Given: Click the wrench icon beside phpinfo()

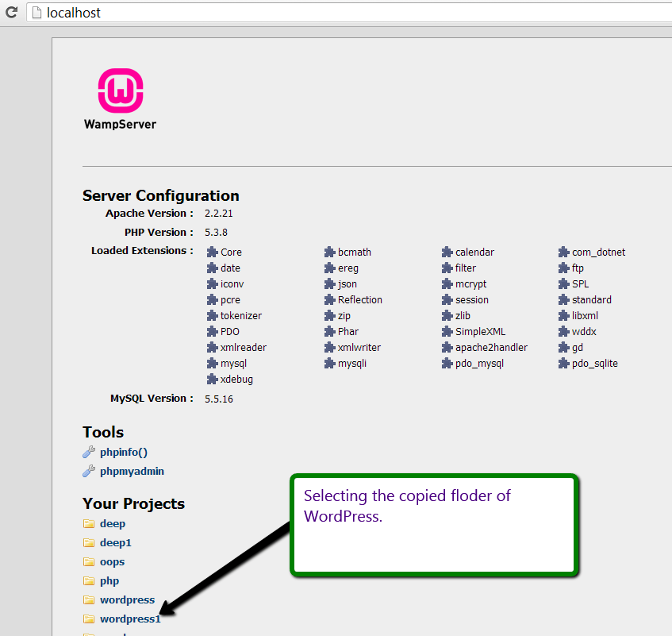Looking at the screenshot, I should pos(89,452).
